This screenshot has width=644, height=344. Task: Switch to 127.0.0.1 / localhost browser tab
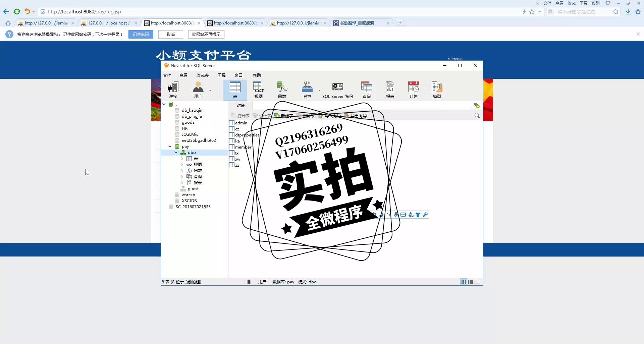109,23
